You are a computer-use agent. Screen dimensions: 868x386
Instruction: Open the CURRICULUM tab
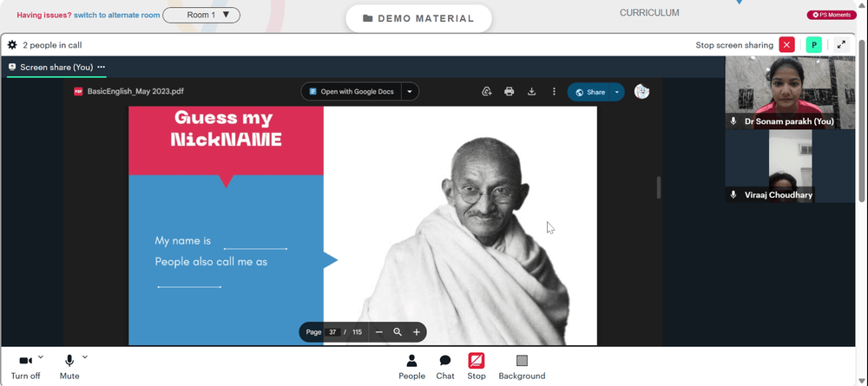[x=649, y=13]
